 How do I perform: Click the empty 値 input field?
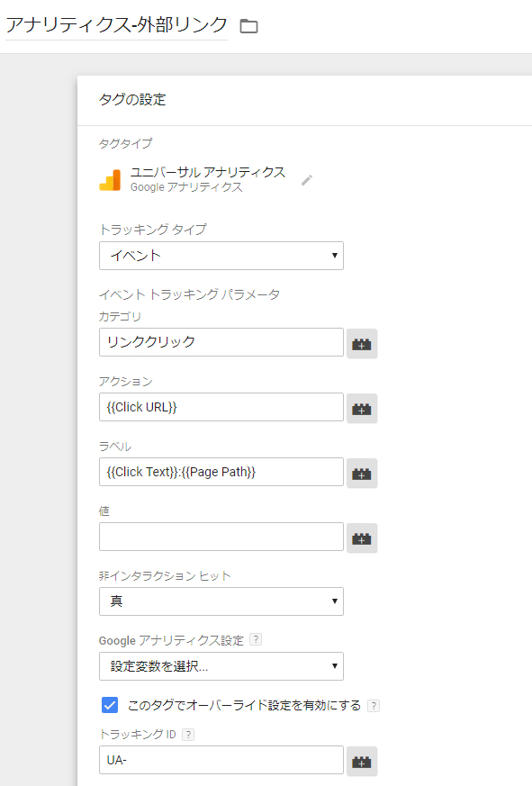(221, 537)
